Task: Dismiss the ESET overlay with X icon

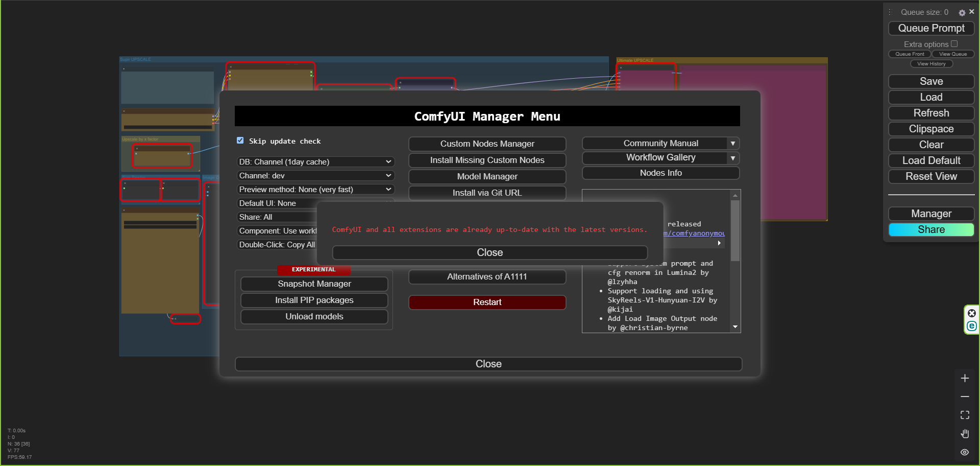Action: click(972, 313)
